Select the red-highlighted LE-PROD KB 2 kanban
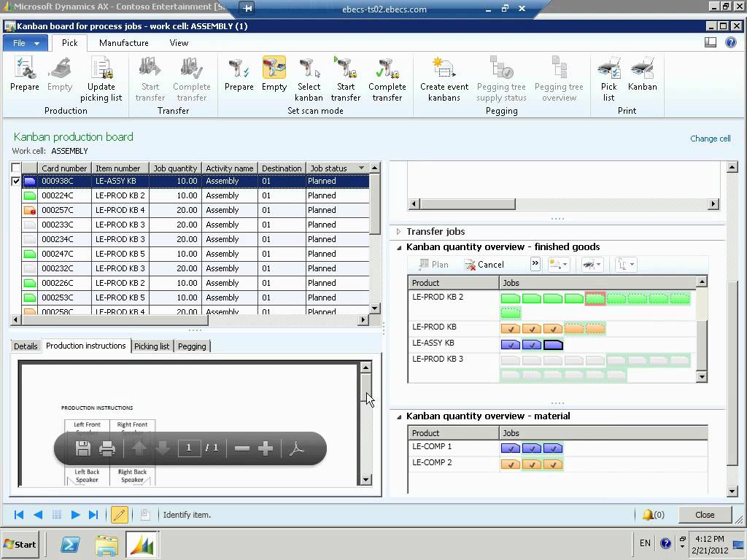747x560 pixels. pos(595,298)
